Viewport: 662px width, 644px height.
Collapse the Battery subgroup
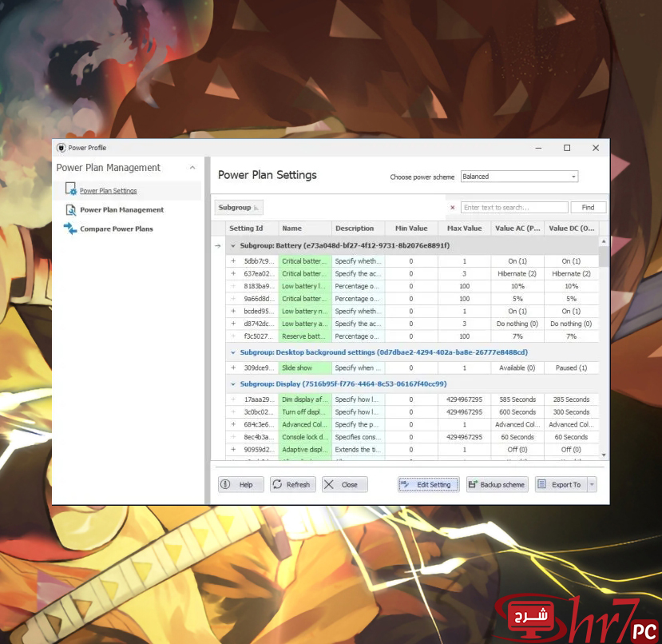[x=233, y=246]
